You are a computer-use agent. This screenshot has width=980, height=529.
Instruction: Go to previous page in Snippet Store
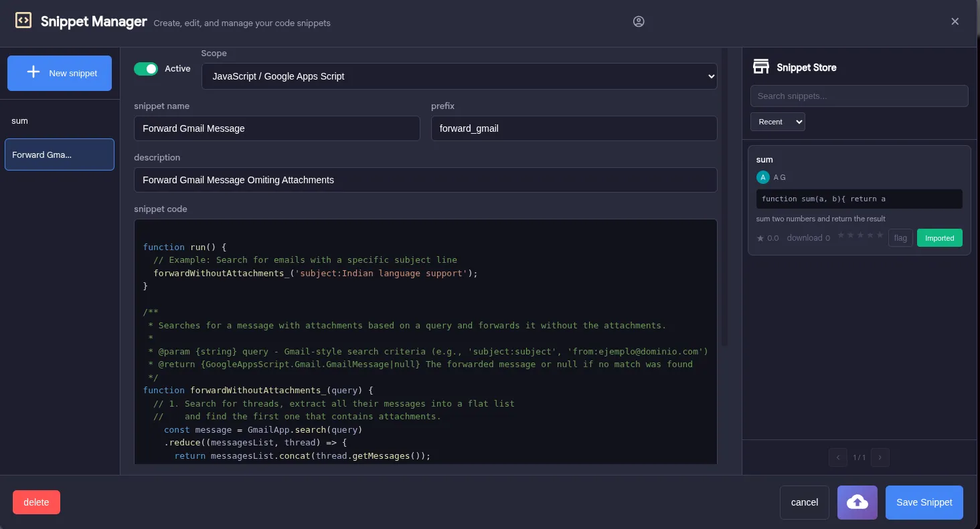tap(837, 457)
